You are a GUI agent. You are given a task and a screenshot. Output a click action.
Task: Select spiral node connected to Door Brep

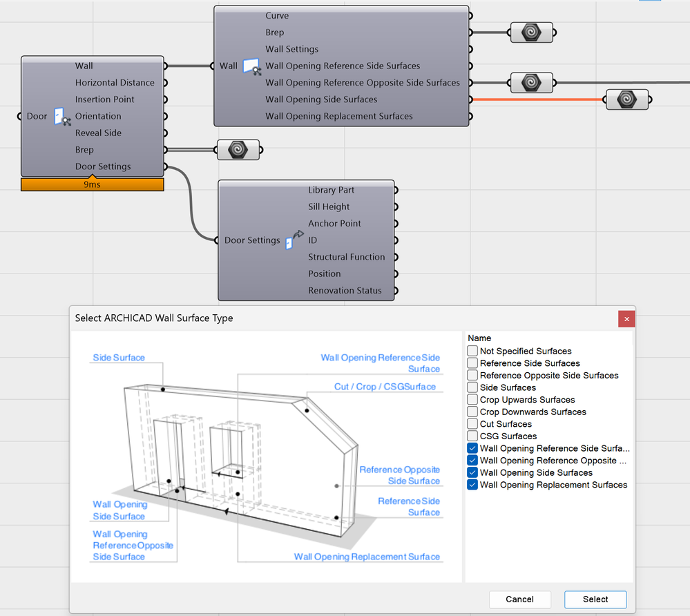[x=238, y=150]
